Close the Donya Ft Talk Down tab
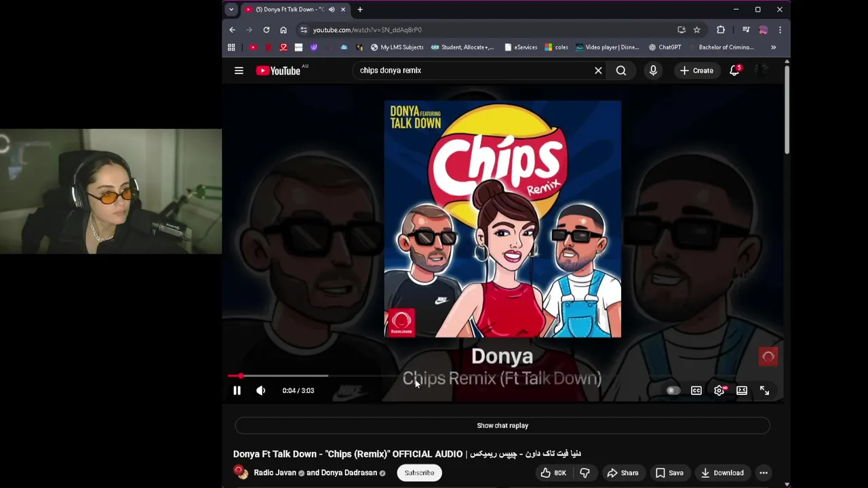 coord(343,9)
